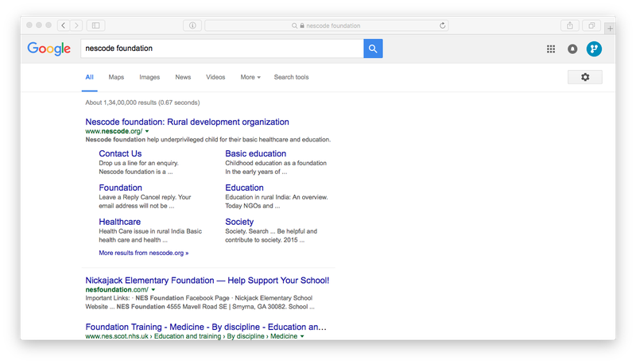Switch to the Maps tab
The image size is (636, 364).
[116, 77]
